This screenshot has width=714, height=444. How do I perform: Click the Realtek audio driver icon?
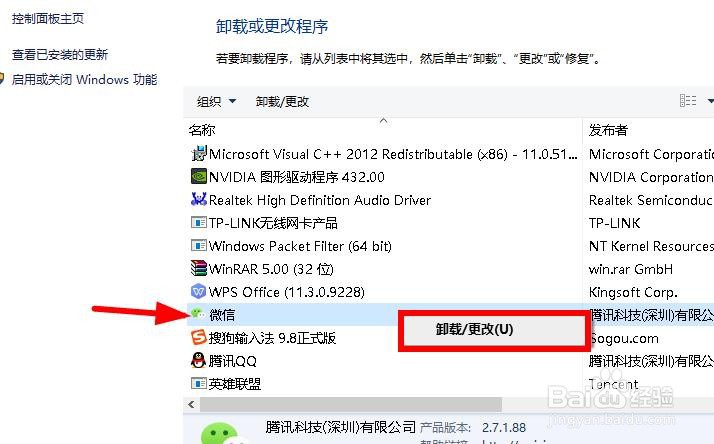click(x=199, y=199)
